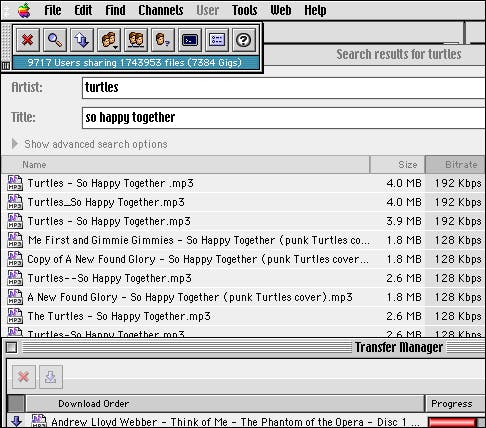Click the Download Order column header
This screenshot has height=428, width=486.
tap(225, 404)
